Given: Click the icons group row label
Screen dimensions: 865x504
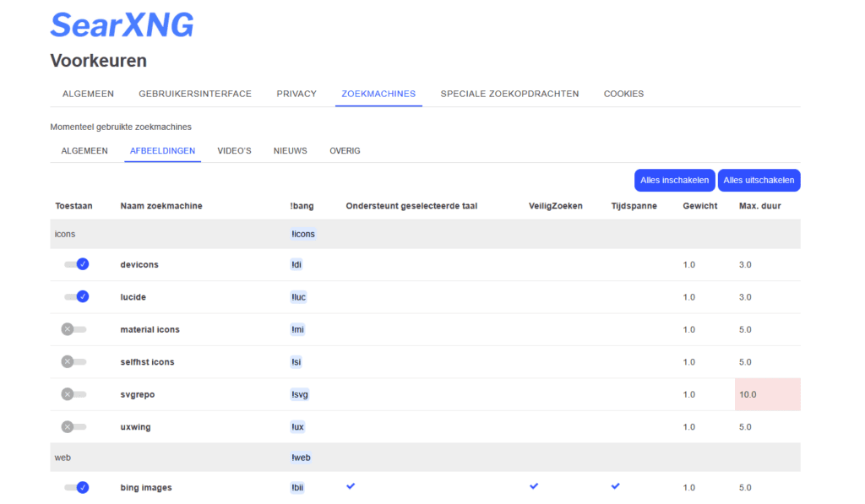Looking at the screenshot, I should coord(64,234).
